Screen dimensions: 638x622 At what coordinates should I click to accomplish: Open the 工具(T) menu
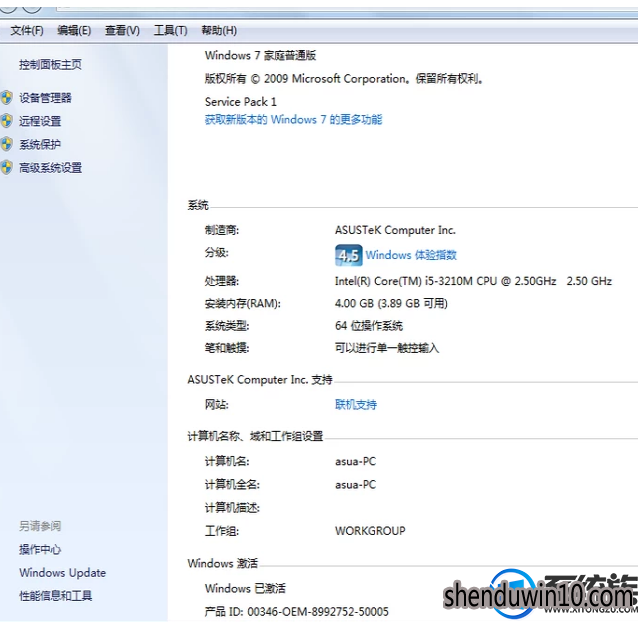pyautogui.click(x=170, y=31)
